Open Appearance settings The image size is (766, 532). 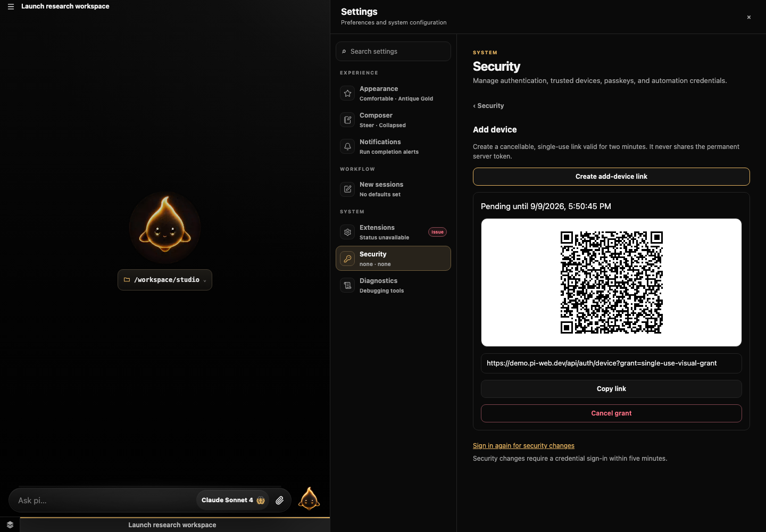pyautogui.click(x=393, y=93)
